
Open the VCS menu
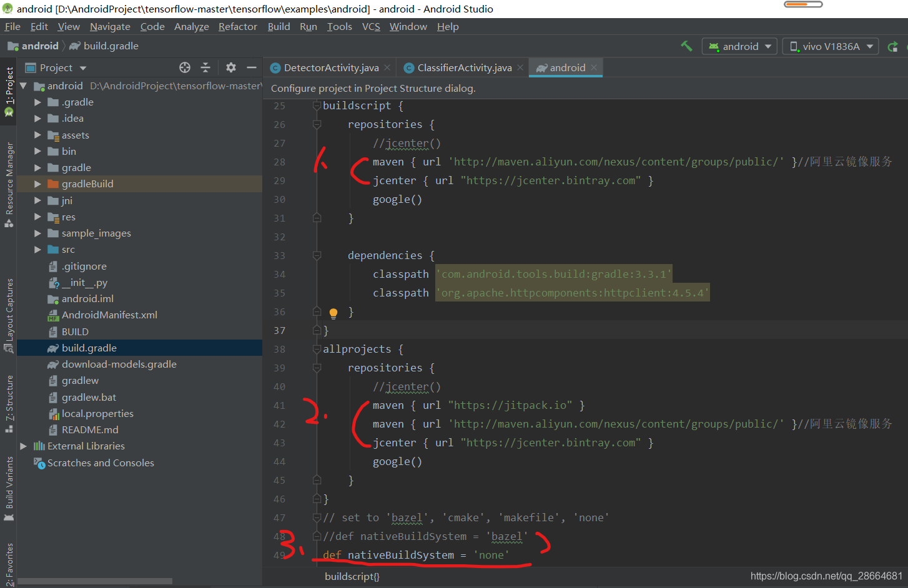point(371,26)
